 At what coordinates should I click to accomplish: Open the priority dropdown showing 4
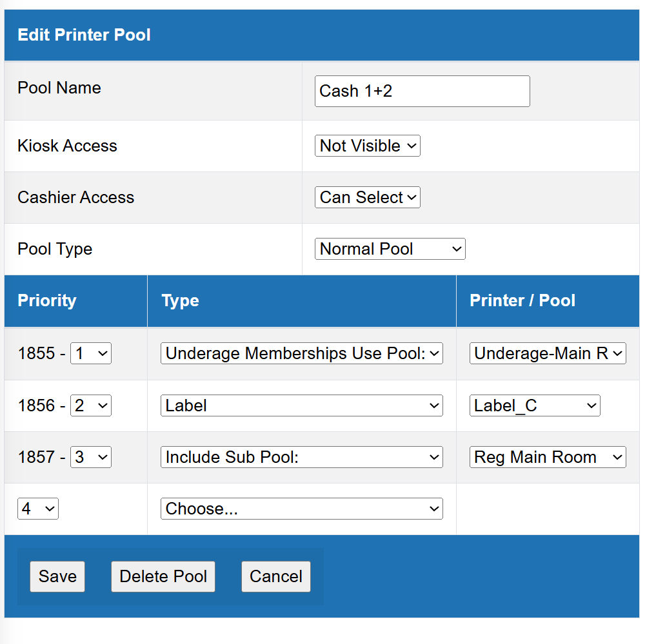[38, 509]
